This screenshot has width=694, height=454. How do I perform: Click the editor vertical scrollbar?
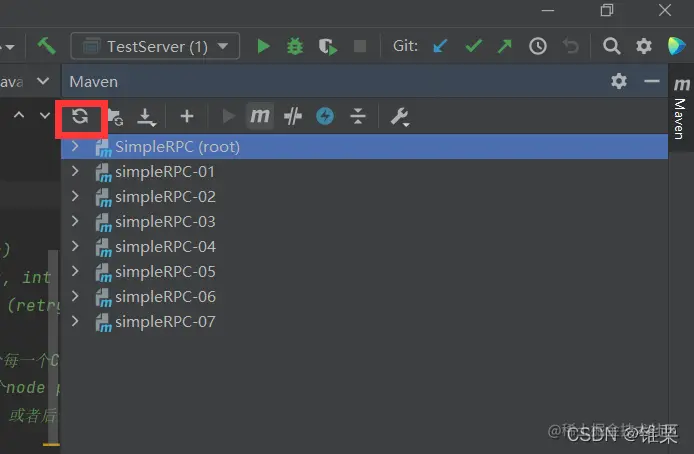54,347
